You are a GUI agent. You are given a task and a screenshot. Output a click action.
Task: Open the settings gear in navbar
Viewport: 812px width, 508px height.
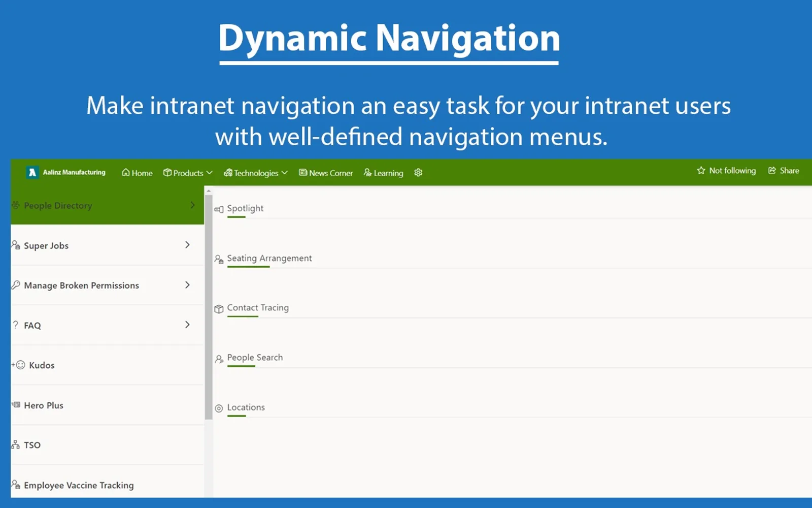418,173
